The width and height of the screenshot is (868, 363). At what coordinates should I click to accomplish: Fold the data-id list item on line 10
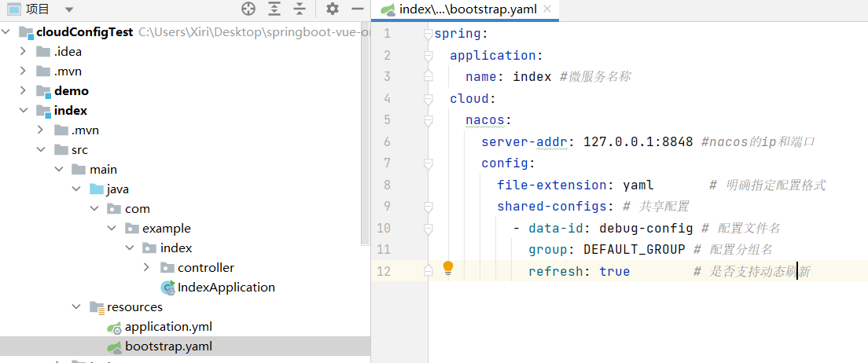point(428,229)
